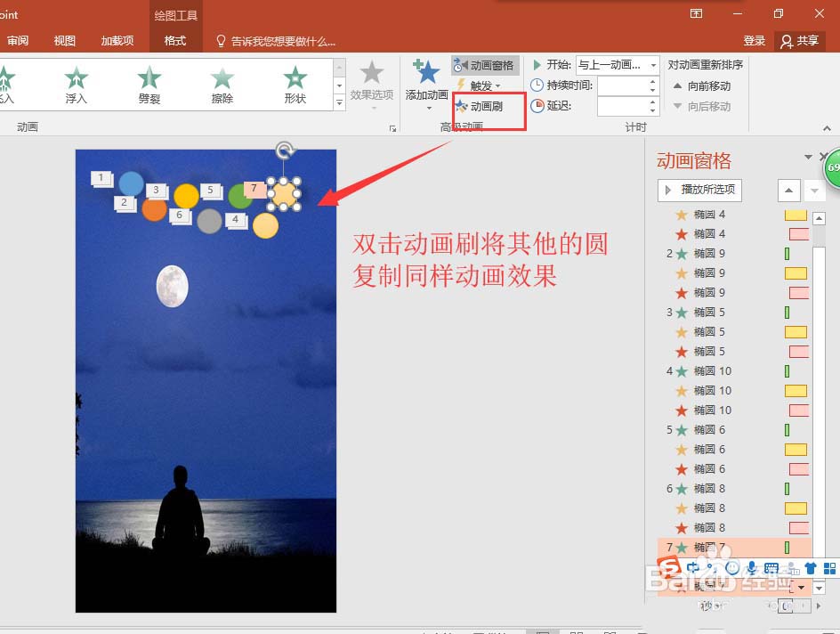Open the 添加动画 (Add Animation) menu

tap(426, 84)
